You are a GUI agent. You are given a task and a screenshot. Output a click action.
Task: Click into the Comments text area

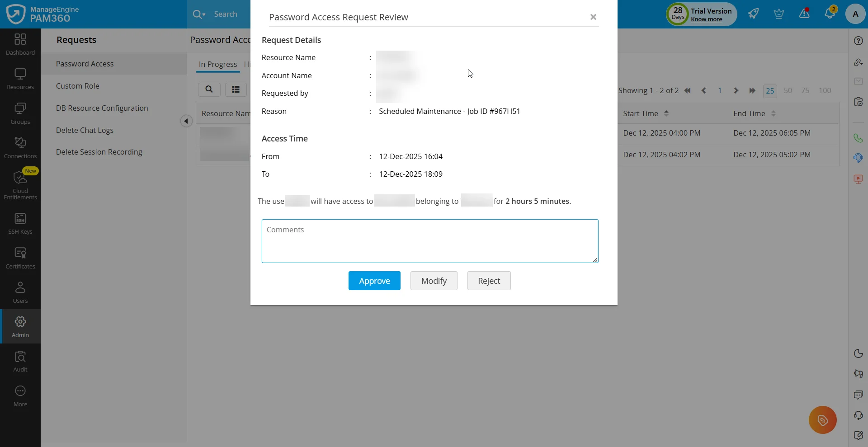click(430, 241)
